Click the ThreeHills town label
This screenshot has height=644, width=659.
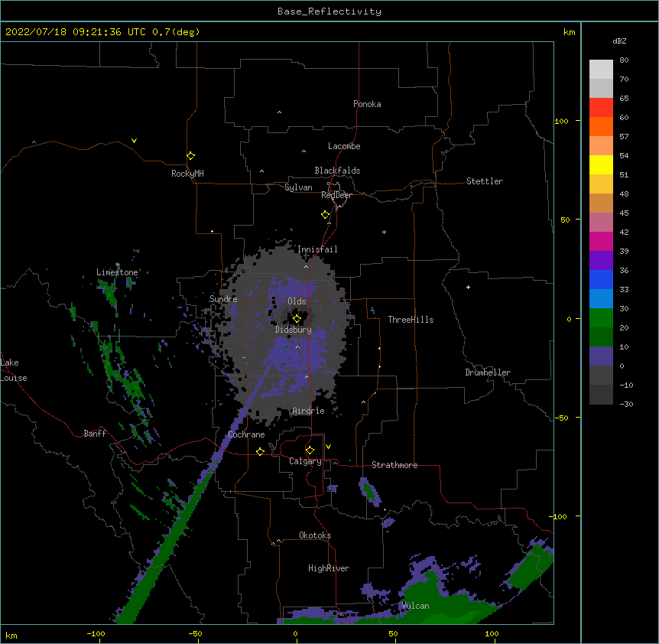coord(411,320)
